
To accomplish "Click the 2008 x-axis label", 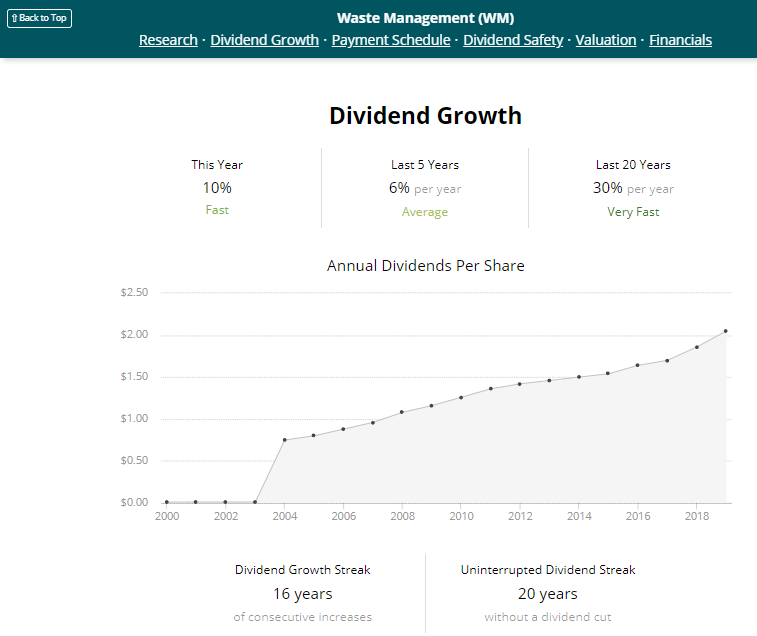I will (403, 516).
